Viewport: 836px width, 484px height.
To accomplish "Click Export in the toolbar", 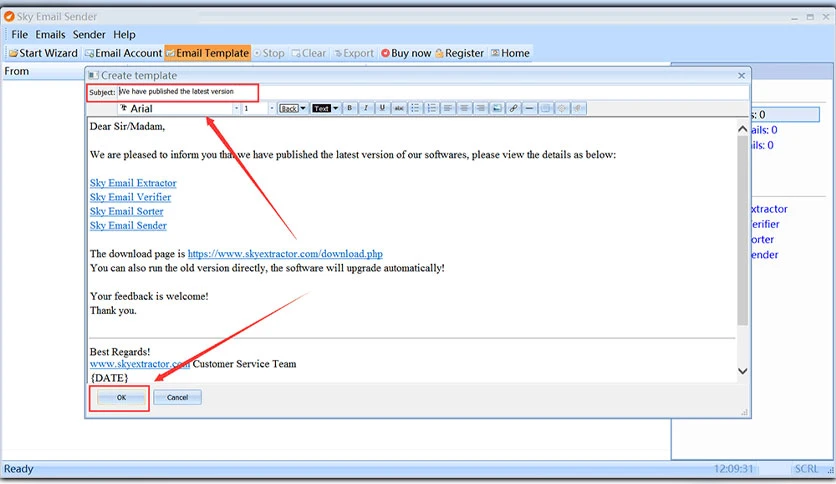I will (x=354, y=53).
